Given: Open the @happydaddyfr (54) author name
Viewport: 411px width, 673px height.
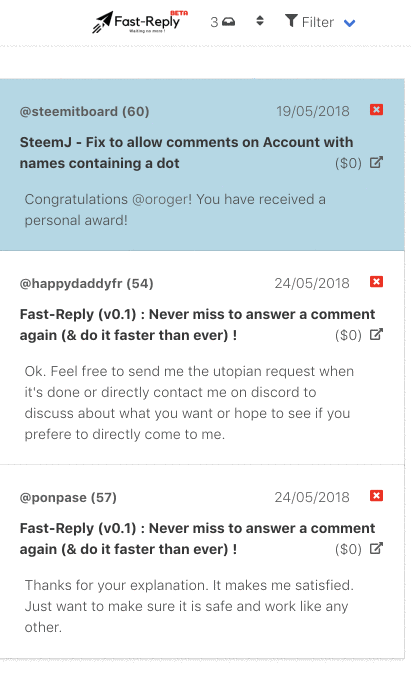Looking at the screenshot, I should pos(87,284).
